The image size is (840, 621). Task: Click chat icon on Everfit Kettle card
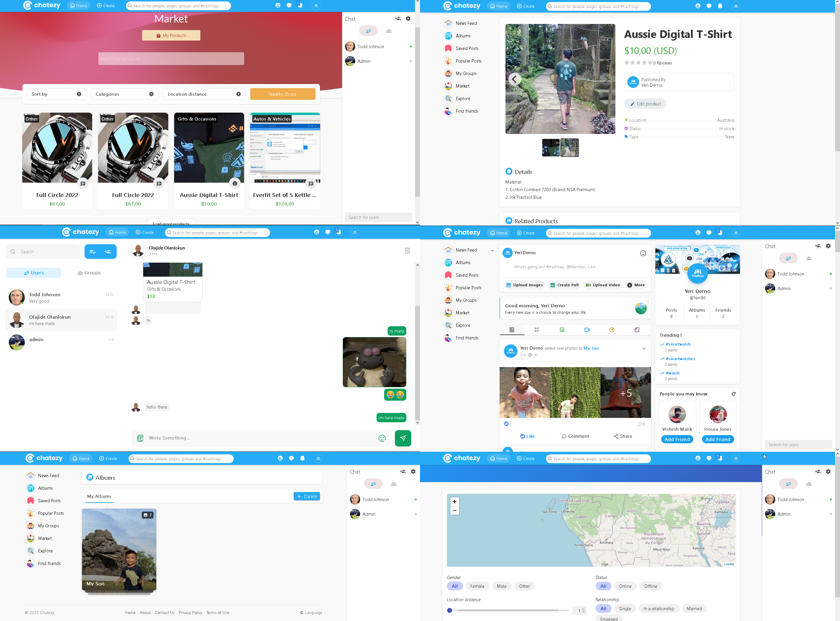click(x=311, y=184)
